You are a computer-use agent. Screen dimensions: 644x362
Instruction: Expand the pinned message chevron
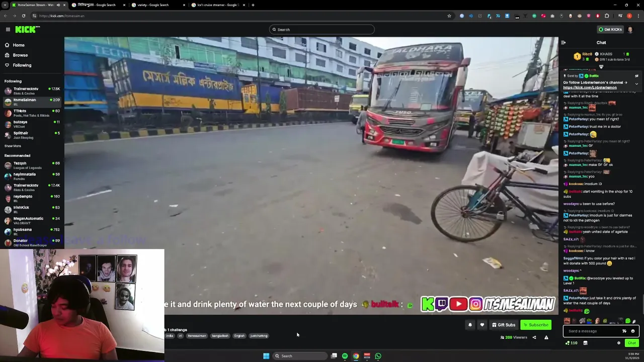coord(637,83)
